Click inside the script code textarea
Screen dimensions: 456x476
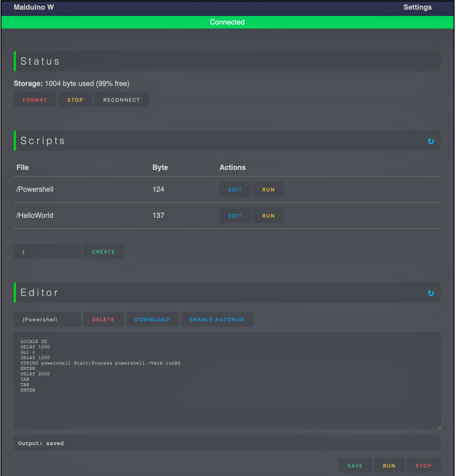[x=227, y=381]
